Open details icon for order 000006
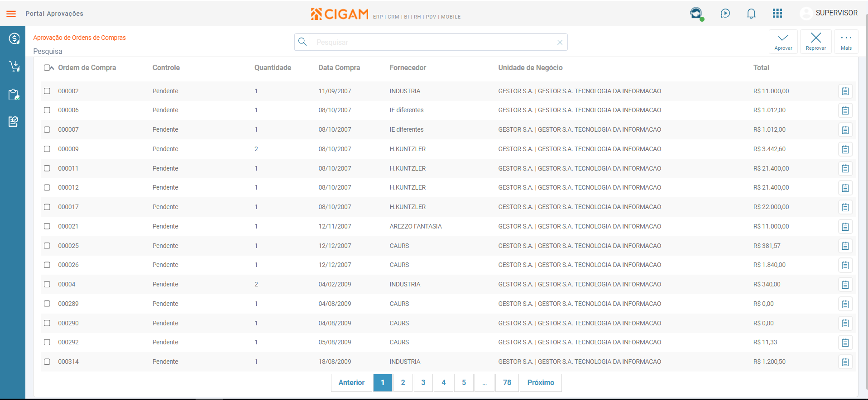This screenshot has height=400, width=868. click(845, 110)
